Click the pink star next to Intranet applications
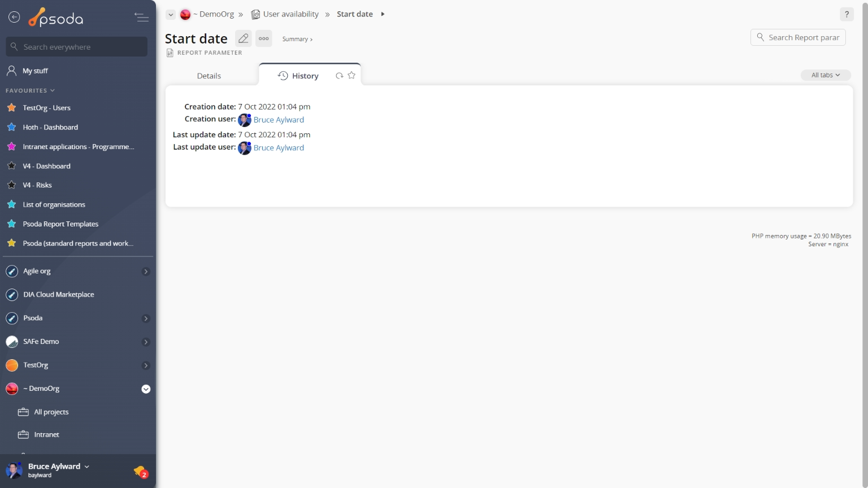Image resolution: width=868 pixels, height=488 pixels. pos(11,146)
